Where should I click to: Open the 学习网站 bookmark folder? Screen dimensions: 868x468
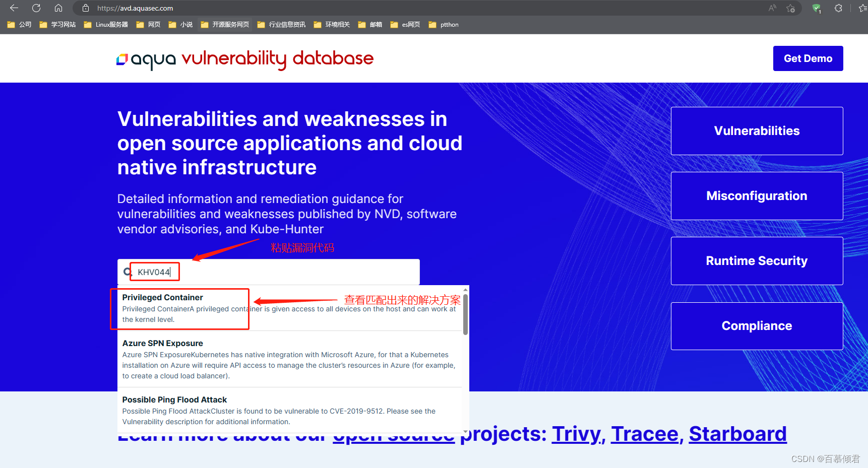coord(57,24)
